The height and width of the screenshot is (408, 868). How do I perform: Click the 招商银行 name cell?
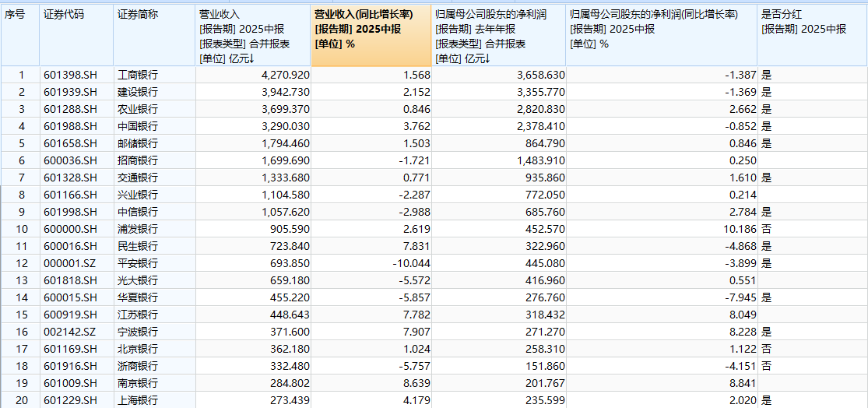pos(154,160)
